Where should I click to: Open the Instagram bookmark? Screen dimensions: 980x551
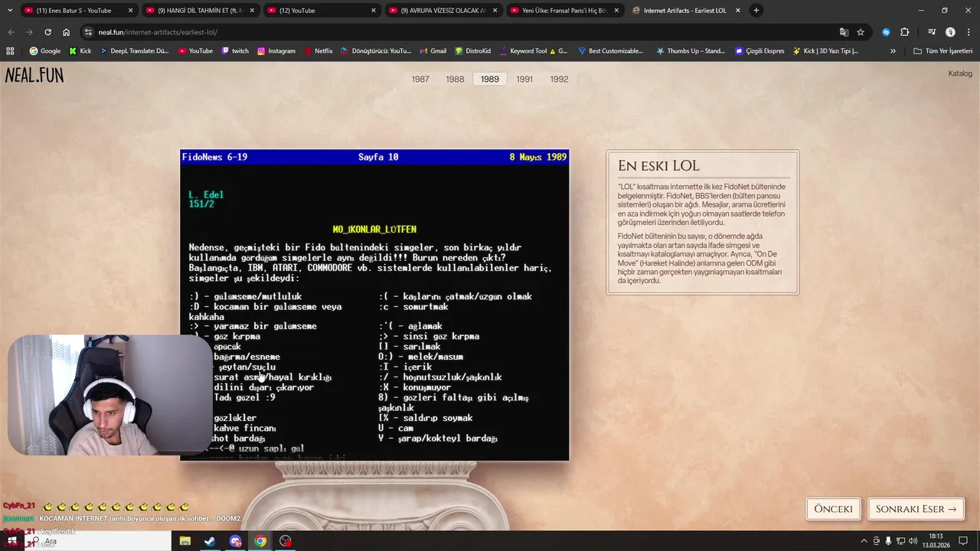276,51
